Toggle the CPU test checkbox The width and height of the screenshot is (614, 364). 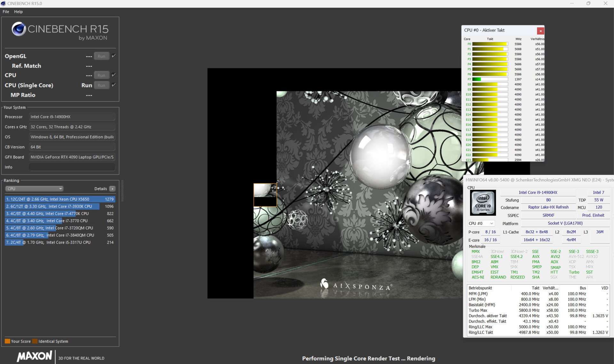tap(114, 75)
